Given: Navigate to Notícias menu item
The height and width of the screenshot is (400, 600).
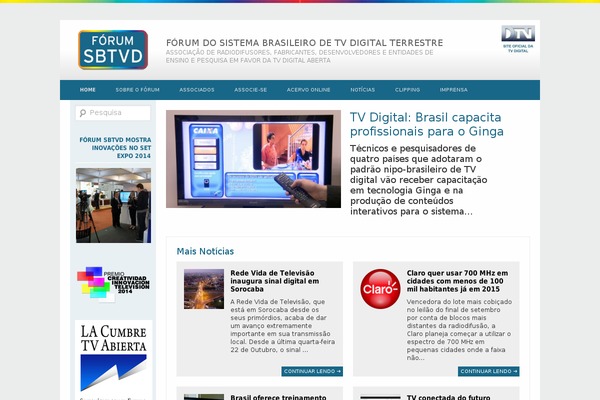Looking at the screenshot, I should (x=362, y=90).
